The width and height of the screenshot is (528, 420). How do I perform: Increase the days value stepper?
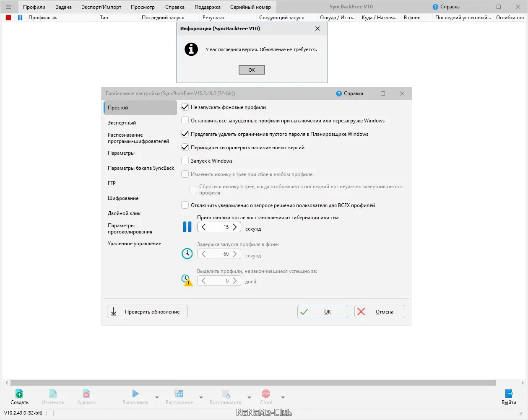(x=235, y=281)
